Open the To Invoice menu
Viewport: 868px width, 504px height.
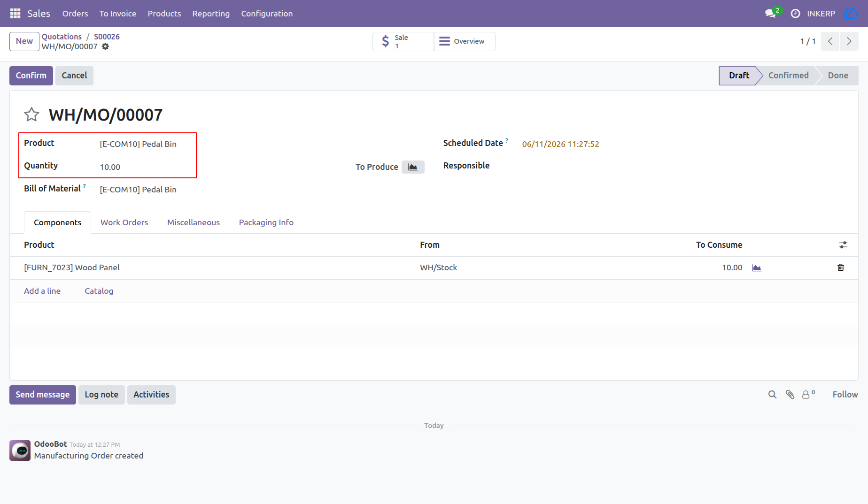(x=118, y=14)
